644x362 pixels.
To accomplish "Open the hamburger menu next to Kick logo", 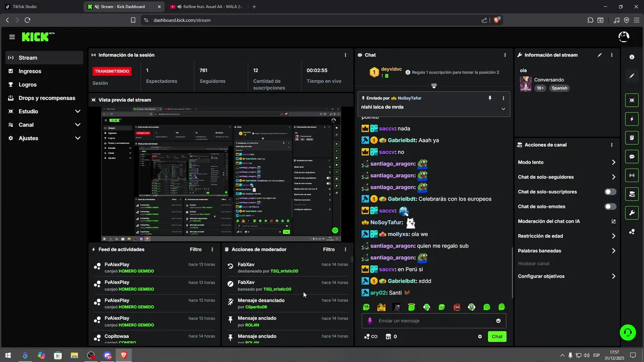I will 12,37.
